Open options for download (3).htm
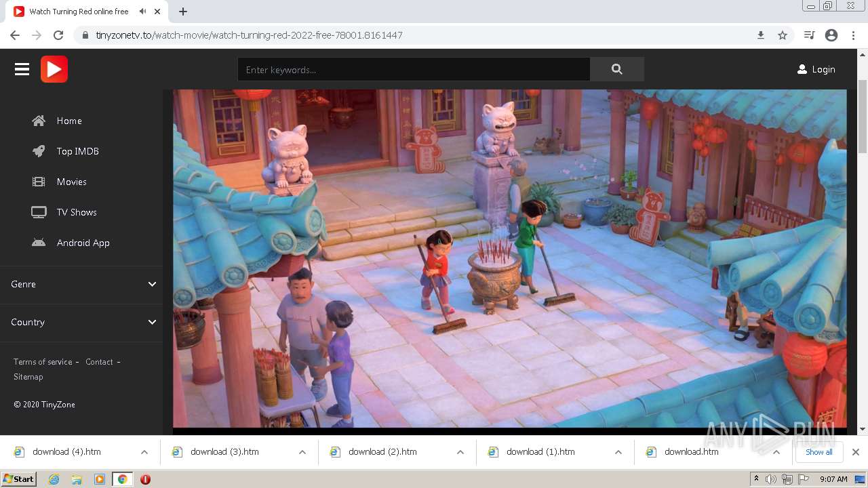This screenshot has height=488, width=868. tap(302, 452)
